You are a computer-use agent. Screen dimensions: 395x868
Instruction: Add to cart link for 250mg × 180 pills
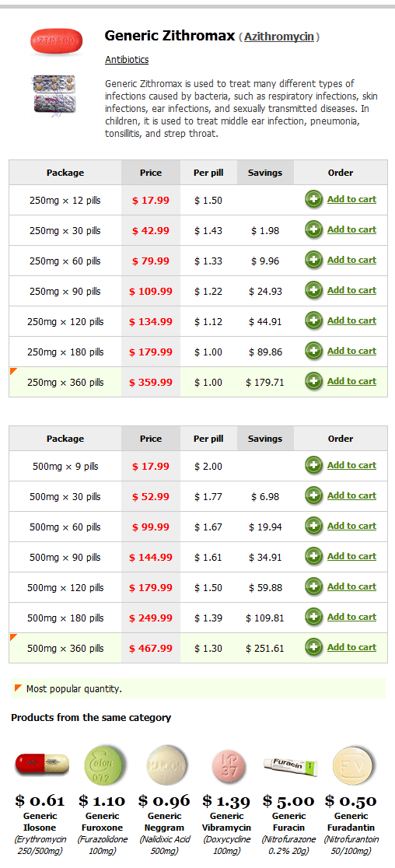(352, 351)
